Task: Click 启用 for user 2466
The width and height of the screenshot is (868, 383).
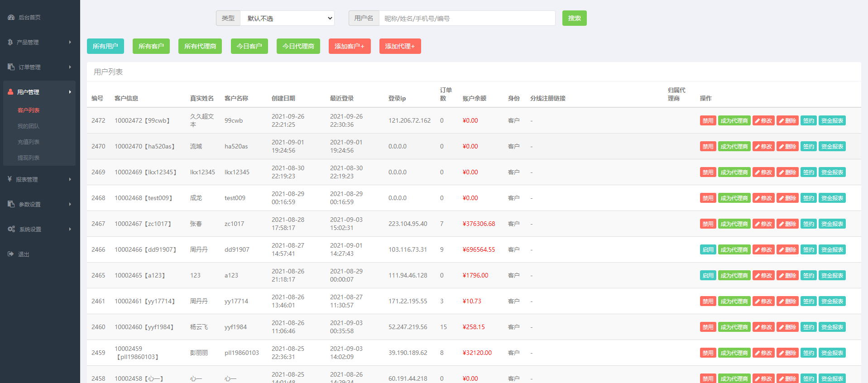Action: 708,249
